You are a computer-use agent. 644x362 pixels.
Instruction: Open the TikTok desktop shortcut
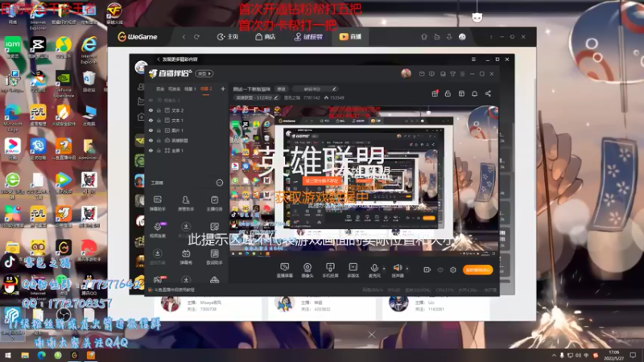[10, 261]
